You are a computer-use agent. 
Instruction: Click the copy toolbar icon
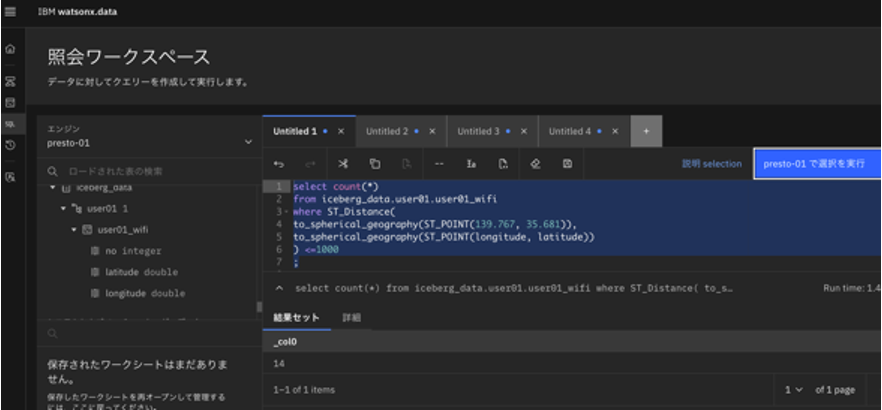pyautogui.click(x=375, y=164)
